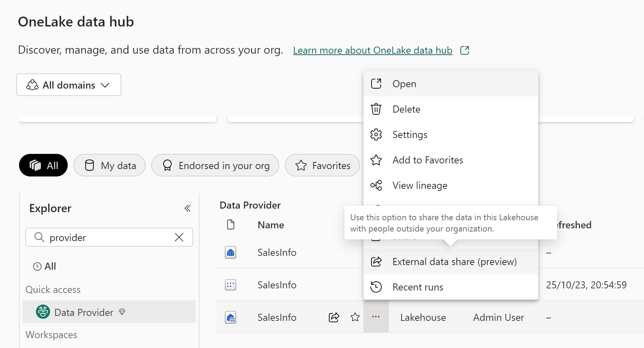644x348 pixels.
Task: Click the trash icon next to Delete
Action: (376, 109)
